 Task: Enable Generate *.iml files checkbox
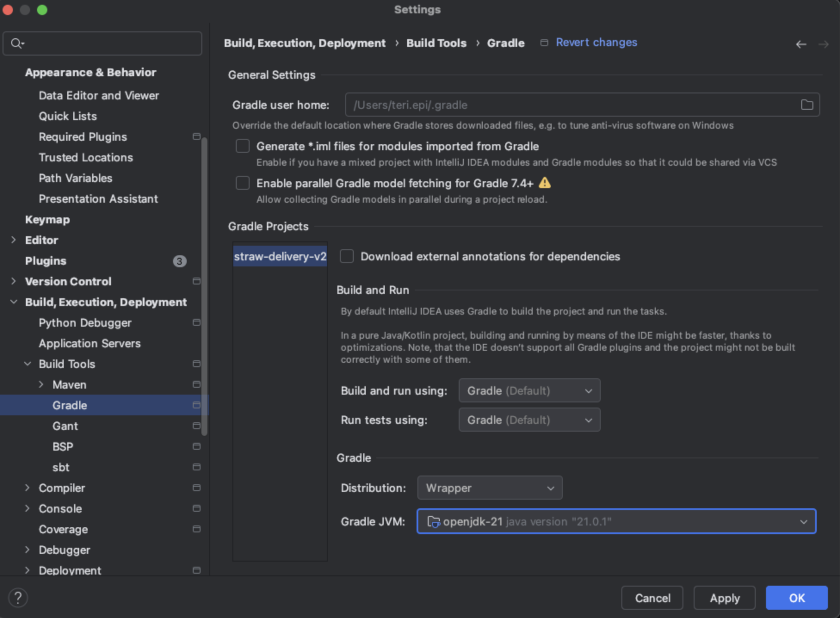[243, 146]
